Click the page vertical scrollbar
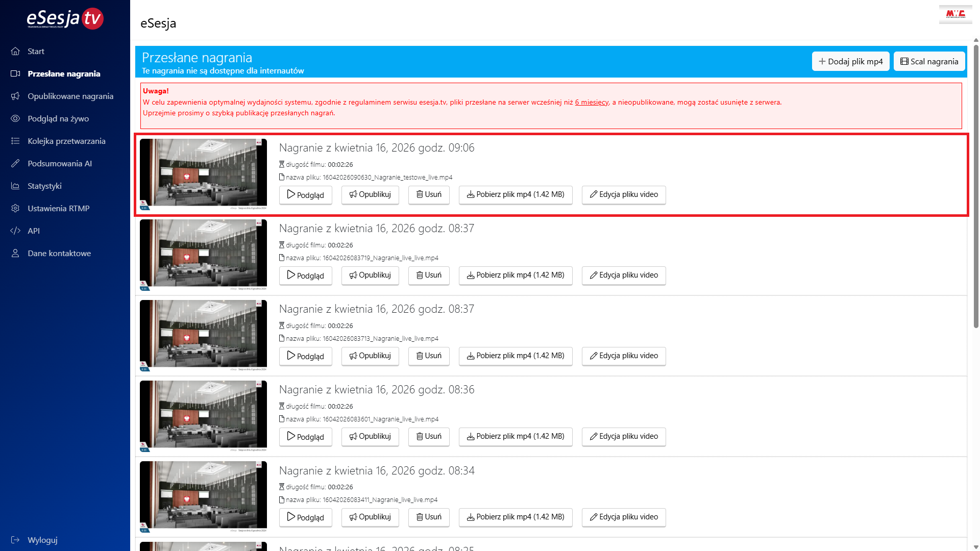The height and width of the screenshot is (551, 980). pos(976,184)
